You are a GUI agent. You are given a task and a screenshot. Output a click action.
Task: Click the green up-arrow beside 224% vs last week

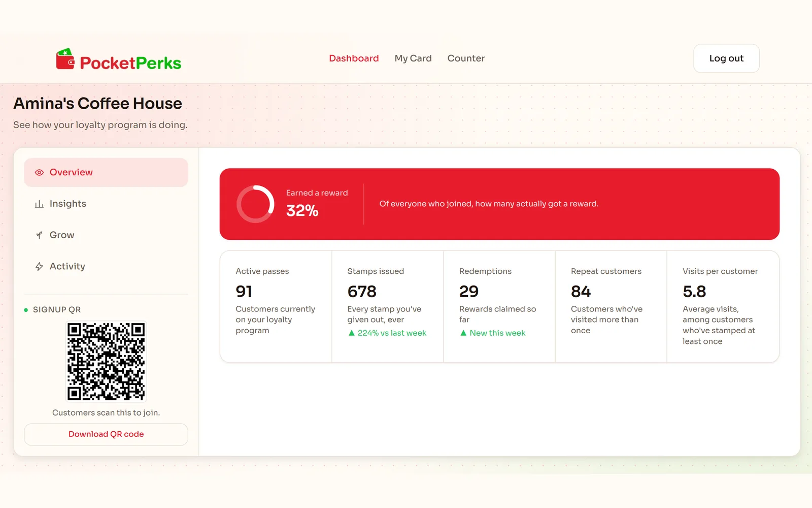pyautogui.click(x=351, y=333)
